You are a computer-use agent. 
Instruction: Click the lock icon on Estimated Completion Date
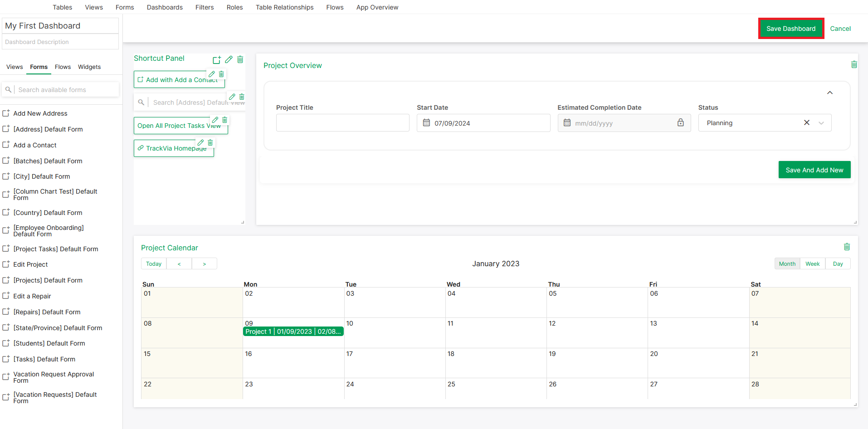tap(681, 122)
